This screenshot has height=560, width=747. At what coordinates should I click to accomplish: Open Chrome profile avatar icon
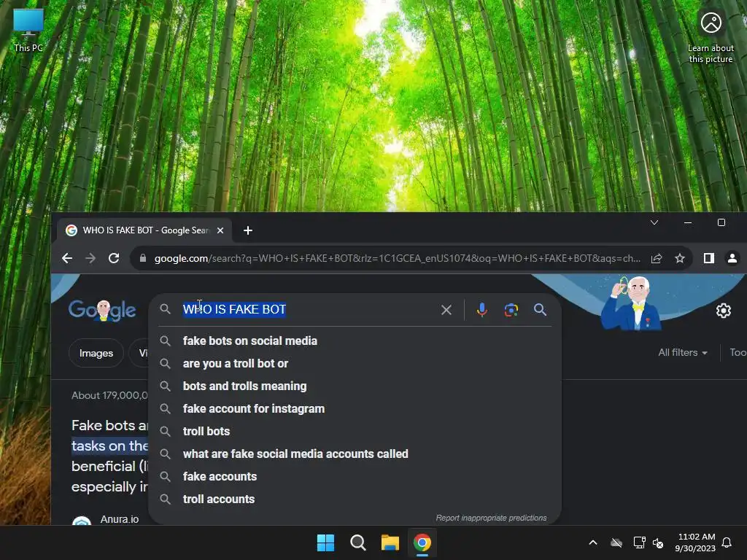[732, 258]
